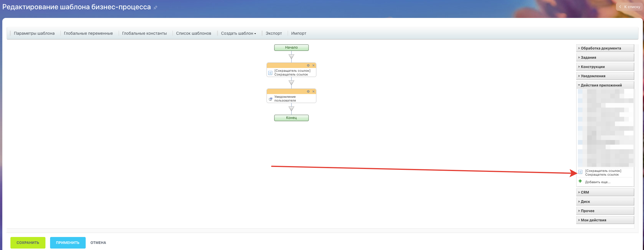
Task: Expand the Мои действия section
Action: [x=605, y=220]
